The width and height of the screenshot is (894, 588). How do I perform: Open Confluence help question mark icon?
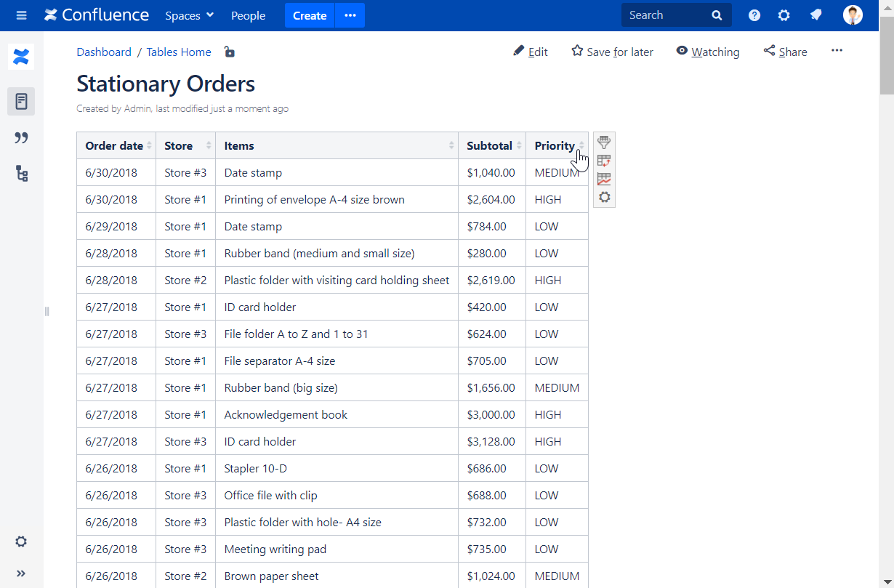tap(754, 15)
